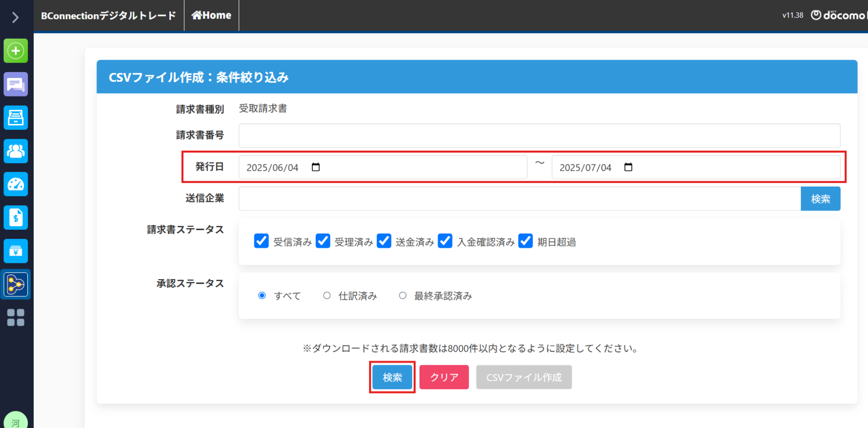Open the dollar invoice document sidebar icon
The height and width of the screenshot is (428, 868).
16,218
